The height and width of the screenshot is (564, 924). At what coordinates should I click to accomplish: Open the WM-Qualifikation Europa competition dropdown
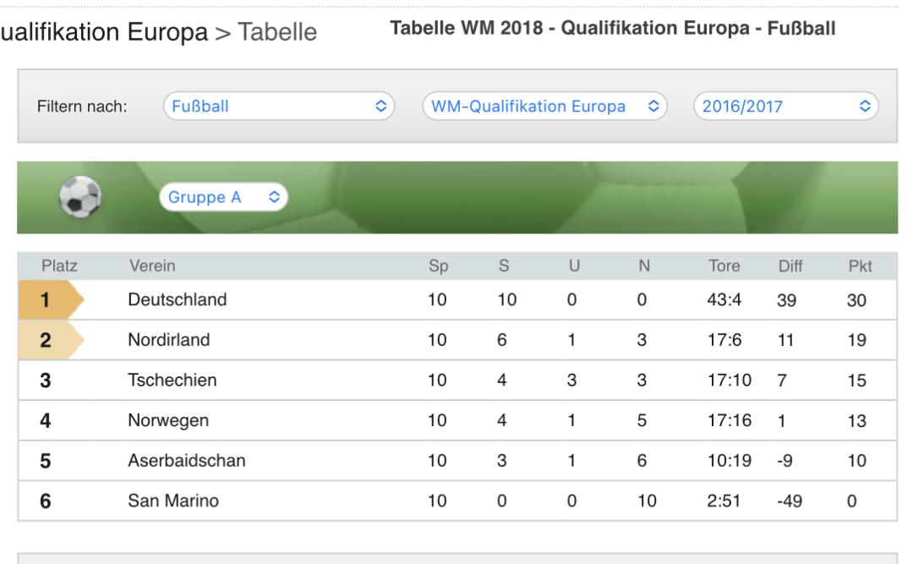[x=544, y=107]
